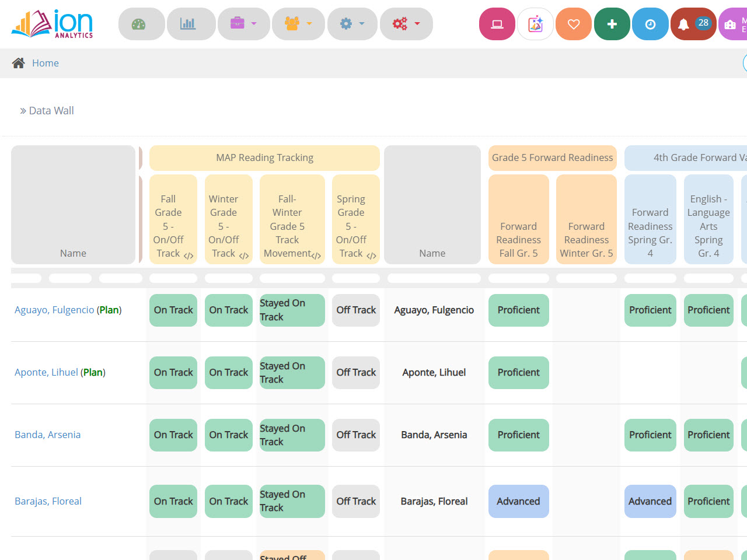
Task: Select the Grade 5 Forward Readiness group header
Action: pos(553,158)
